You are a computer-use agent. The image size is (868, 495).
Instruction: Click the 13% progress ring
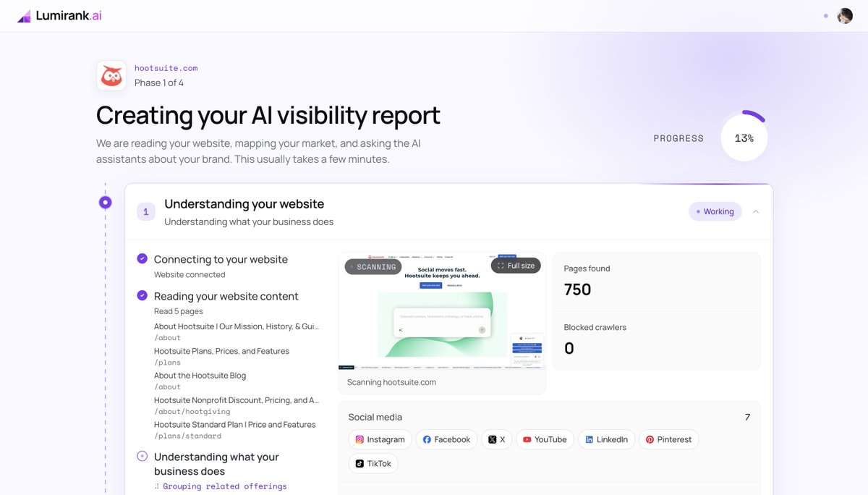coord(744,137)
